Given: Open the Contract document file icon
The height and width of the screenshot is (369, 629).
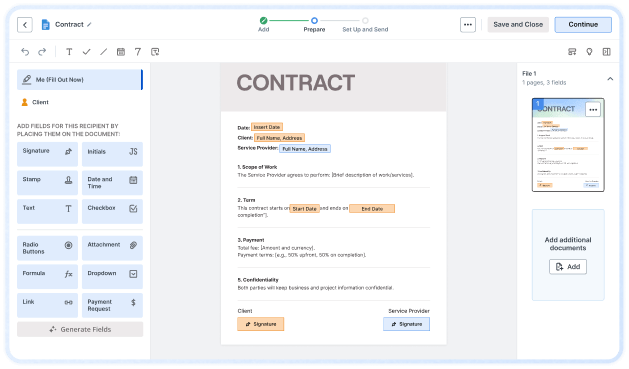Looking at the screenshot, I should click(x=45, y=24).
